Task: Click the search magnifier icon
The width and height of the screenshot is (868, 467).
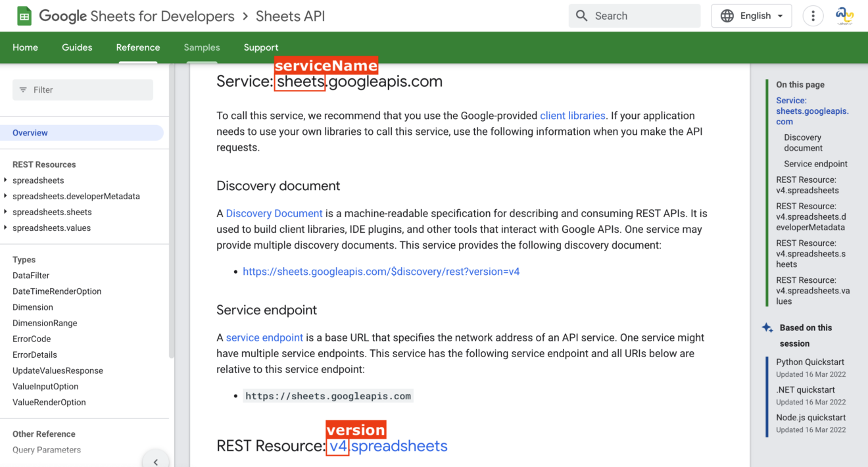Action: [581, 15]
